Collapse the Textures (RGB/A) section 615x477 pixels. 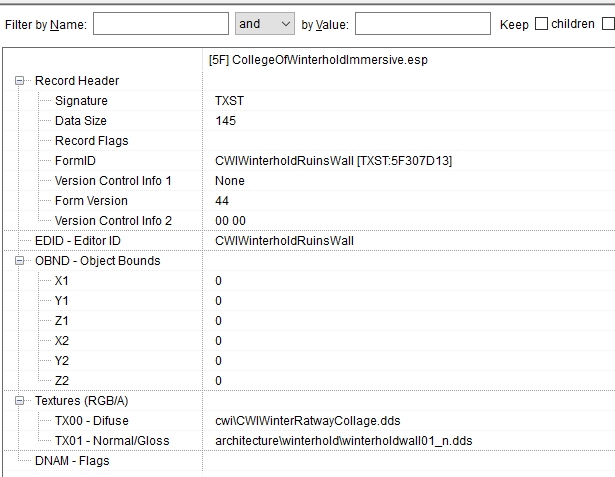click(x=21, y=401)
